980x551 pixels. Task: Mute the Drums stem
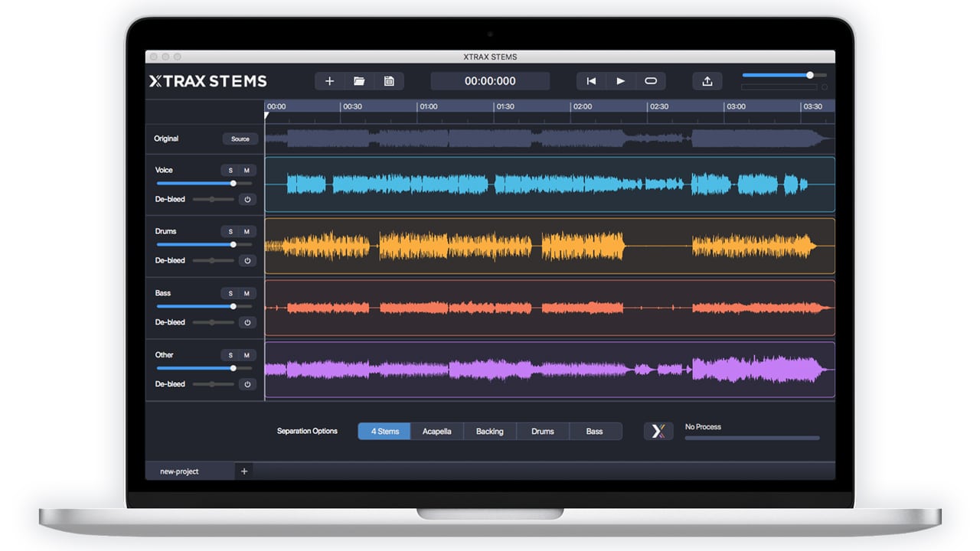[x=247, y=231]
